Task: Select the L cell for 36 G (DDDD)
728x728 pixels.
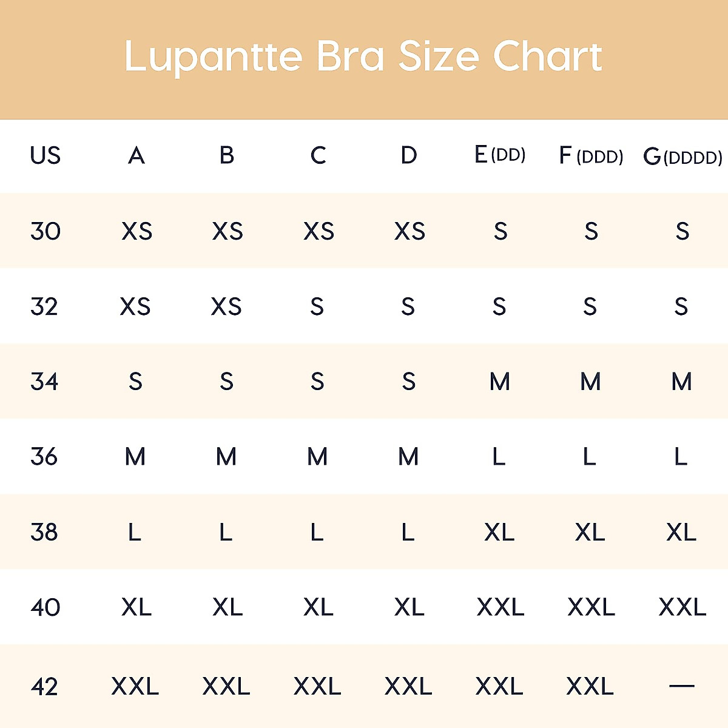Action: [681, 456]
